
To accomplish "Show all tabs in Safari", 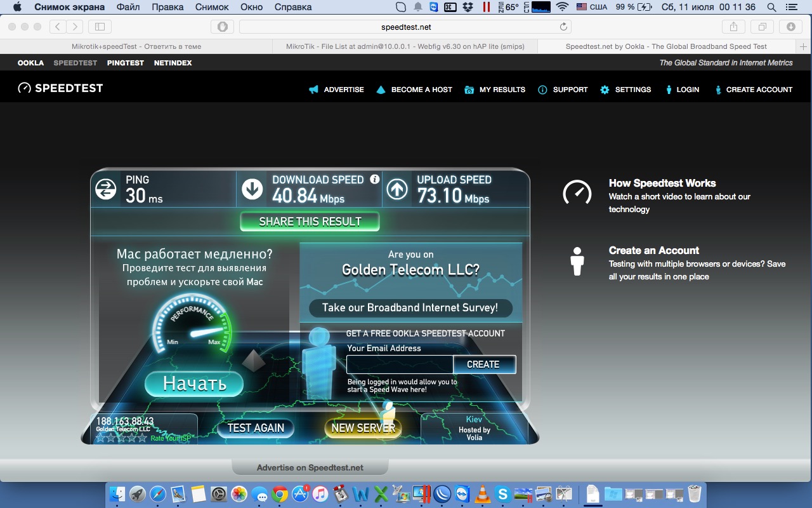I will point(762,27).
